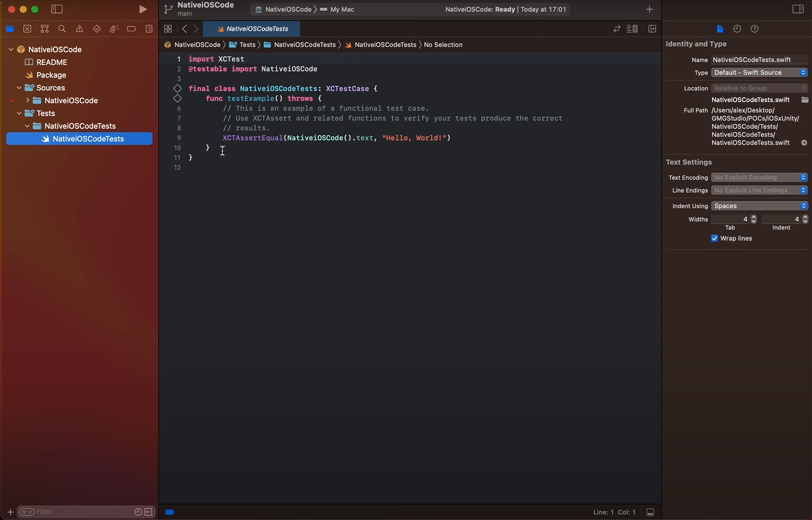The image size is (812, 520).
Task: Add a new tab with toolbar plus
Action: [650, 9]
